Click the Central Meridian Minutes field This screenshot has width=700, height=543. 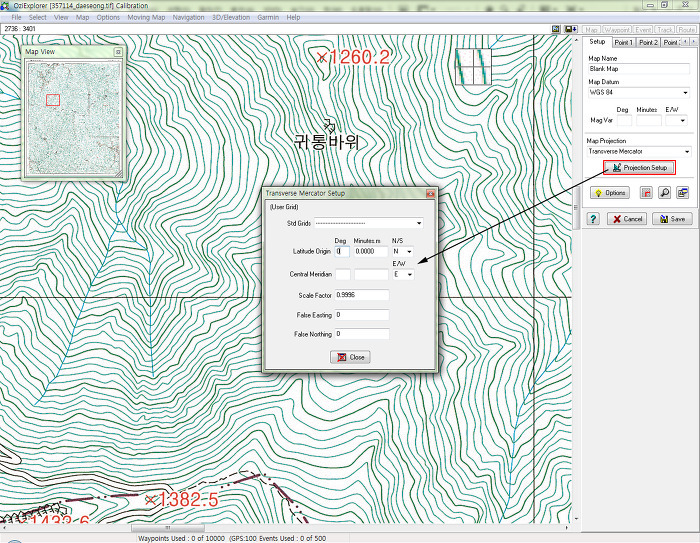pos(371,274)
